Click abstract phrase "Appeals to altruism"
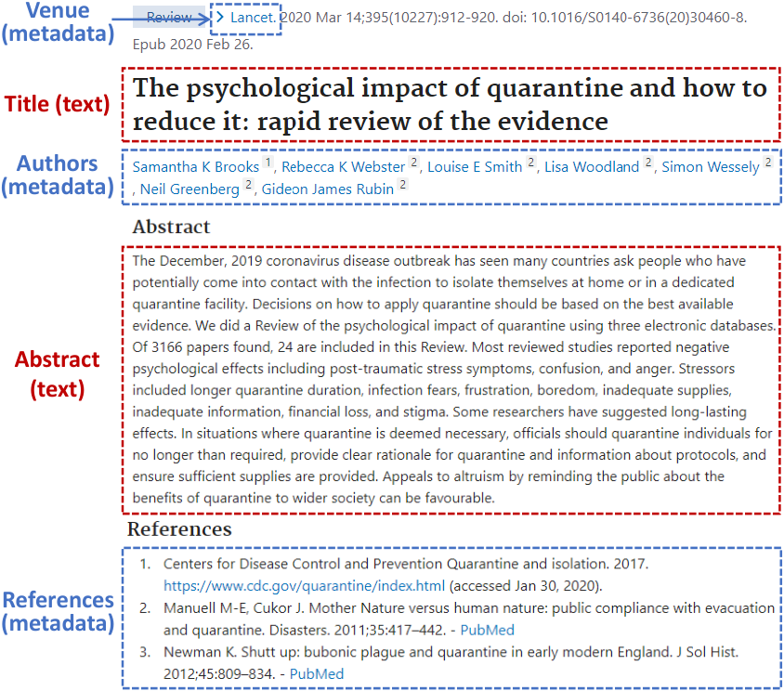 point(443,476)
